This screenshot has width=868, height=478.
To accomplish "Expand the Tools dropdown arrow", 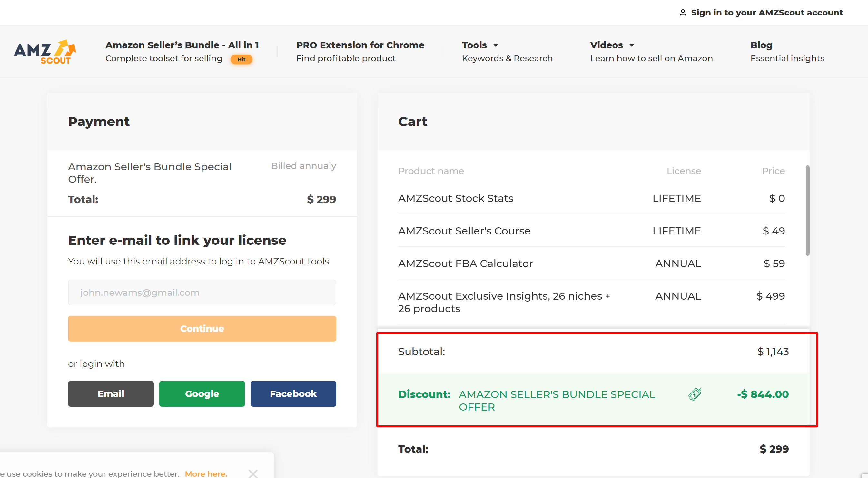I will (495, 45).
